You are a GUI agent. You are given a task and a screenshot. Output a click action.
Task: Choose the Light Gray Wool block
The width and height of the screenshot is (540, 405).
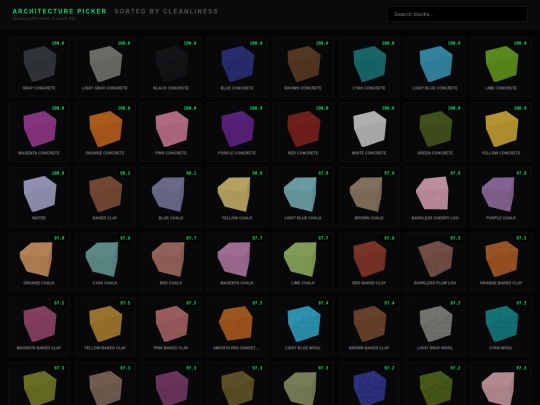click(435, 327)
